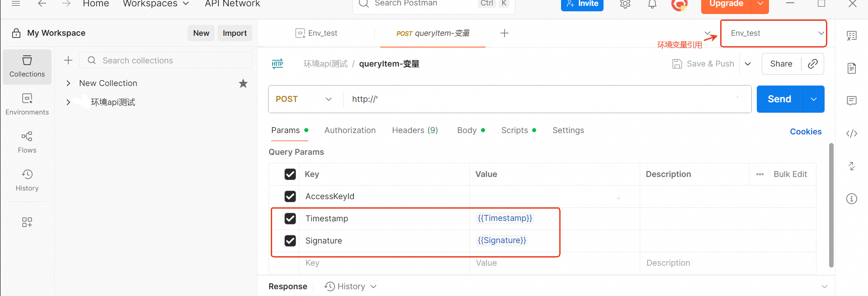
Task: Open the Scripts tab
Action: [519, 130]
